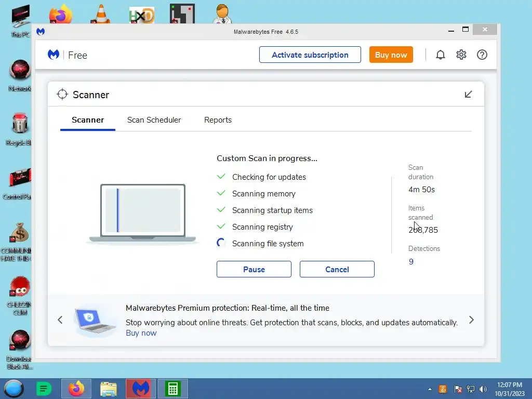Screen dimensions: 532x399
Task: Follow the Buy now link in promo
Action: pyautogui.click(x=141, y=333)
